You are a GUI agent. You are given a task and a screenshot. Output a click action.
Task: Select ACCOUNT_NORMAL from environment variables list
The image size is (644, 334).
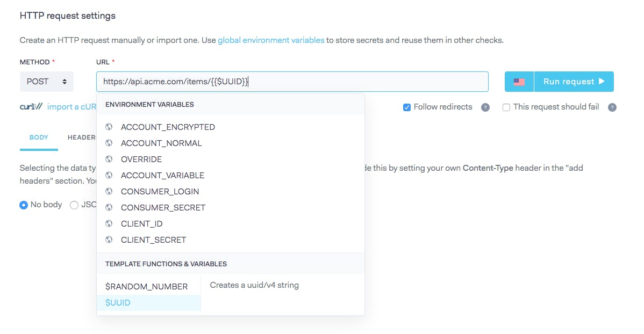pos(161,143)
